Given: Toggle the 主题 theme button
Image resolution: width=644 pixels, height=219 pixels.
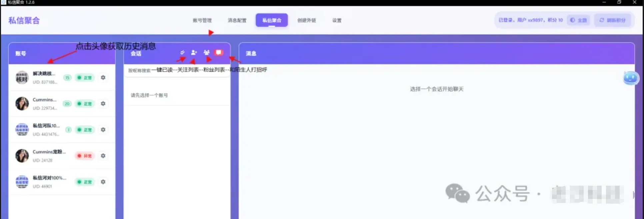Looking at the screenshot, I should click(x=578, y=20).
